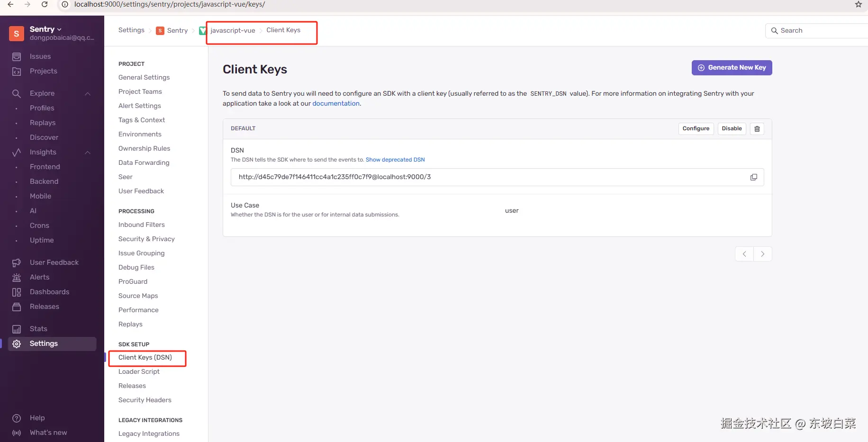Delete the Default client key

[757, 129]
